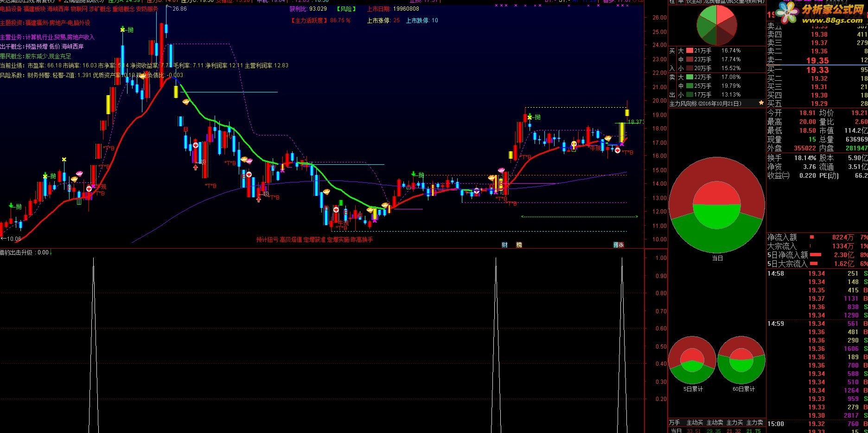Click the 【风险】 label at chart top

pos(347,9)
